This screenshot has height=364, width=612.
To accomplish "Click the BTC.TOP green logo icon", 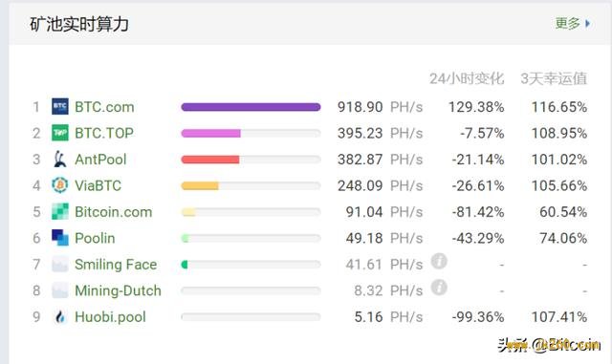I will coord(60,133).
